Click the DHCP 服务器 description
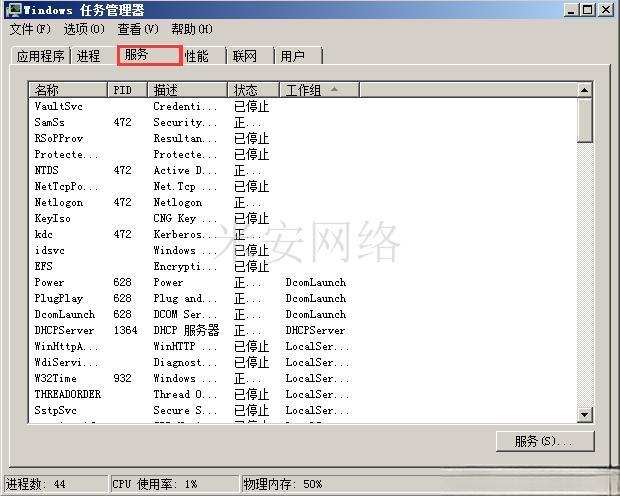Viewport: 620px width, 496px height. click(x=186, y=330)
